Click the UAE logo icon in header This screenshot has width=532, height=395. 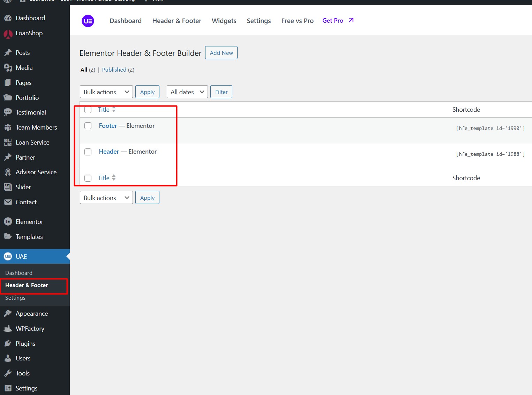click(88, 21)
